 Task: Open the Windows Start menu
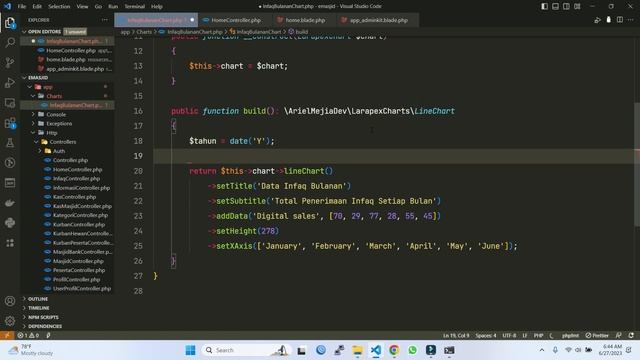coord(190,350)
